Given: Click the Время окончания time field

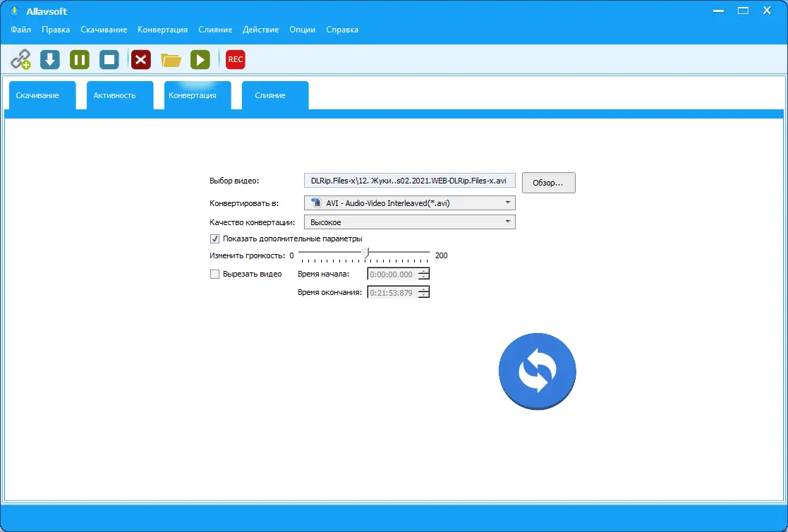Looking at the screenshot, I should tap(392, 293).
